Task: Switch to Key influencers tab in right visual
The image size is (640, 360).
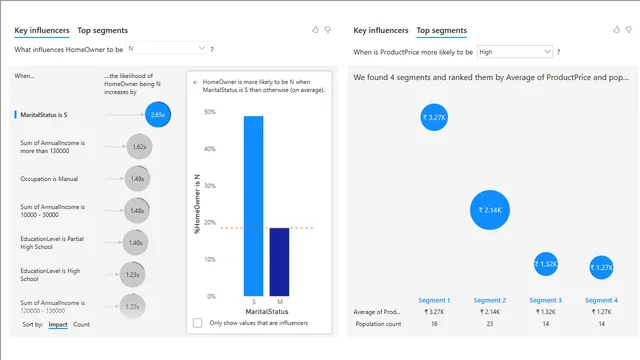Action: tap(380, 30)
